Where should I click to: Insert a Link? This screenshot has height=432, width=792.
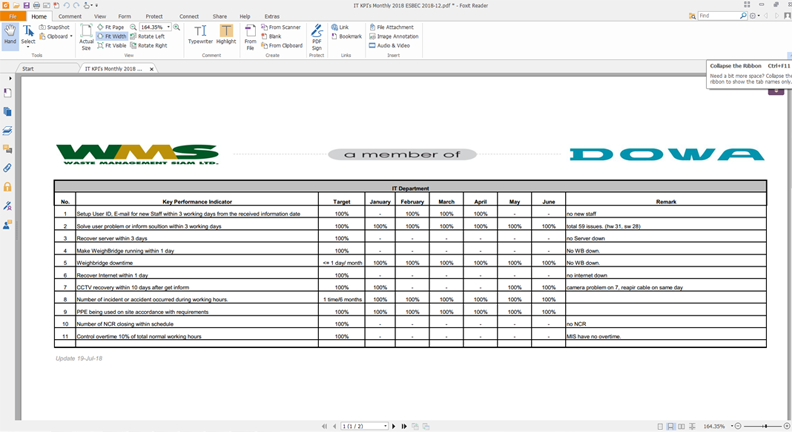click(x=340, y=27)
